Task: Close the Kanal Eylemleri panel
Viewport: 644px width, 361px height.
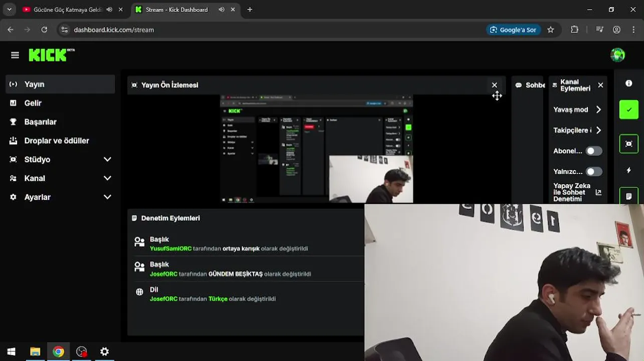Action: [x=600, y=85]
